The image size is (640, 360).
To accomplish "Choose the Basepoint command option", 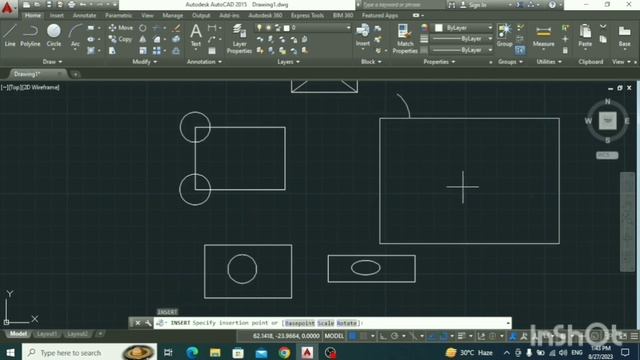I will [x=300, y=323].
